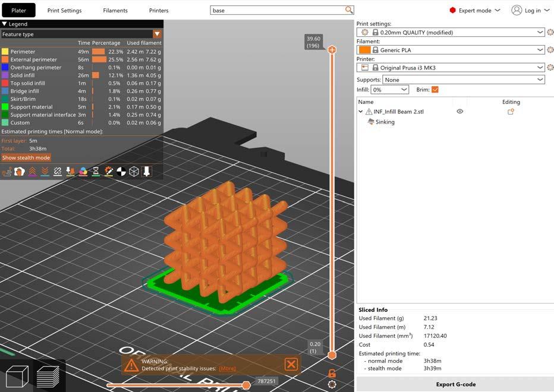This screenshot has width=554, height=392.
Task: Open Print settings gear icon beside preset
Action: pyautogui.click(x=550, y=32)
